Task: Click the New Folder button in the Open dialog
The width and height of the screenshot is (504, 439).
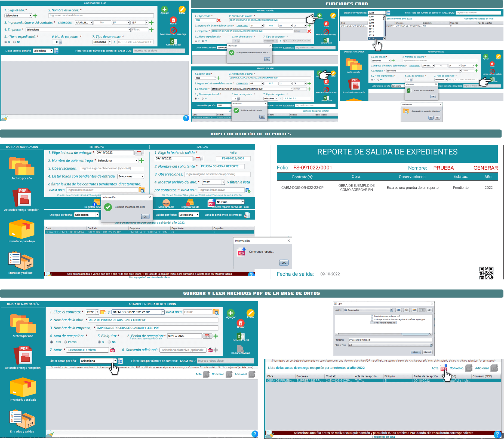Action: point(414,310)
